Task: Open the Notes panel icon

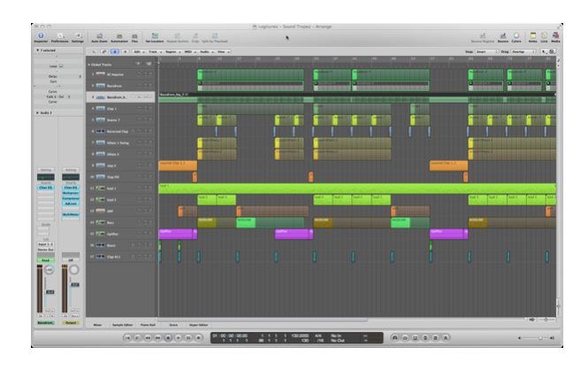Action: pyautogui.click(x=532, y=36)
